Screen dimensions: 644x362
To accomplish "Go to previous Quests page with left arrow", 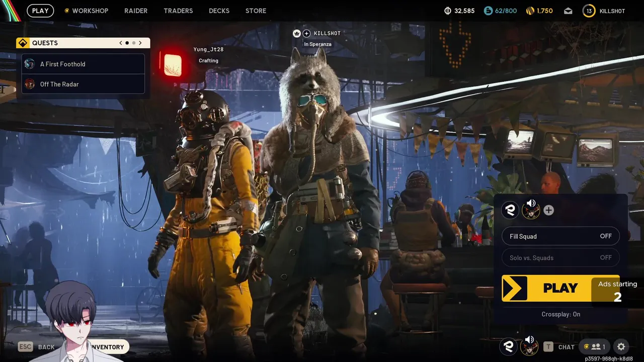I will [x=121, y=43].
